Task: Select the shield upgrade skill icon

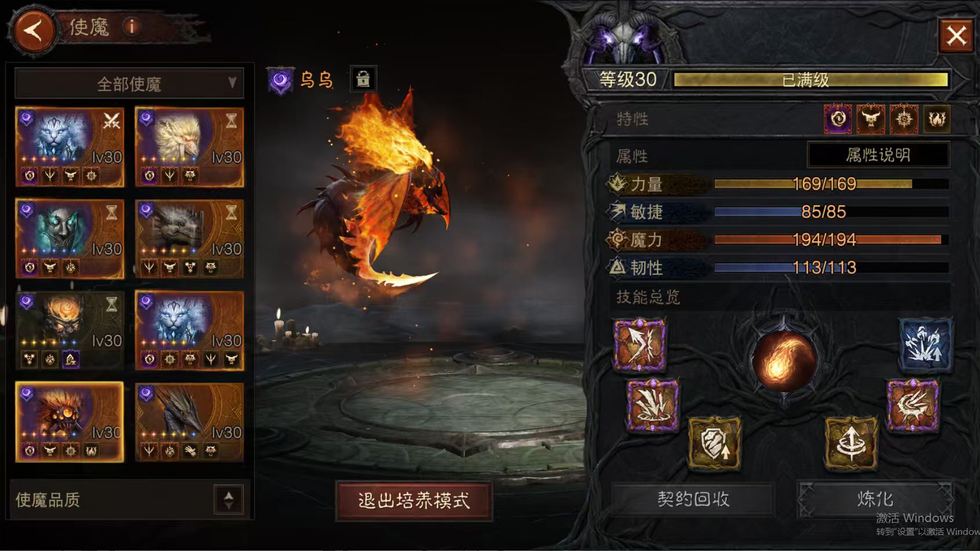Action: pos(714,443)
